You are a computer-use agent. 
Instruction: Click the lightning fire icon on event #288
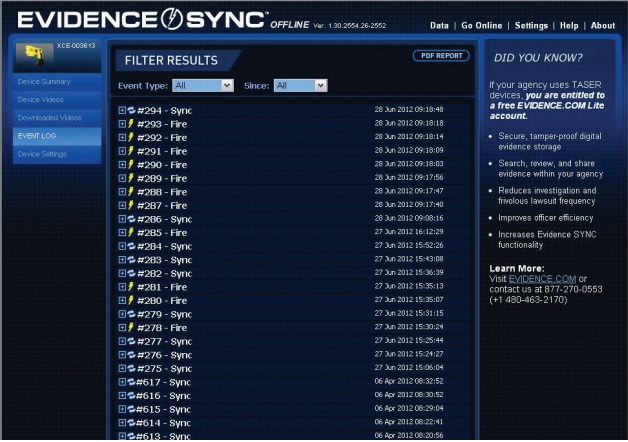131,192
